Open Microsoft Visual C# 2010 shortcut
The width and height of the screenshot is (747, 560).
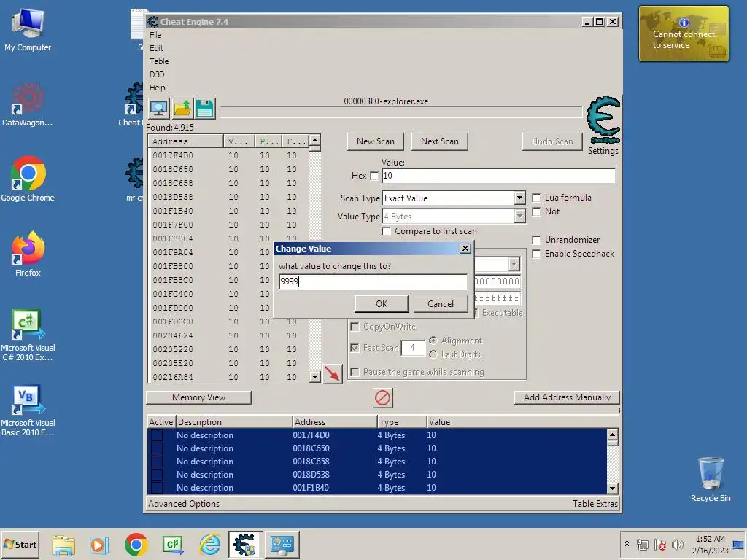pos(28,335)
